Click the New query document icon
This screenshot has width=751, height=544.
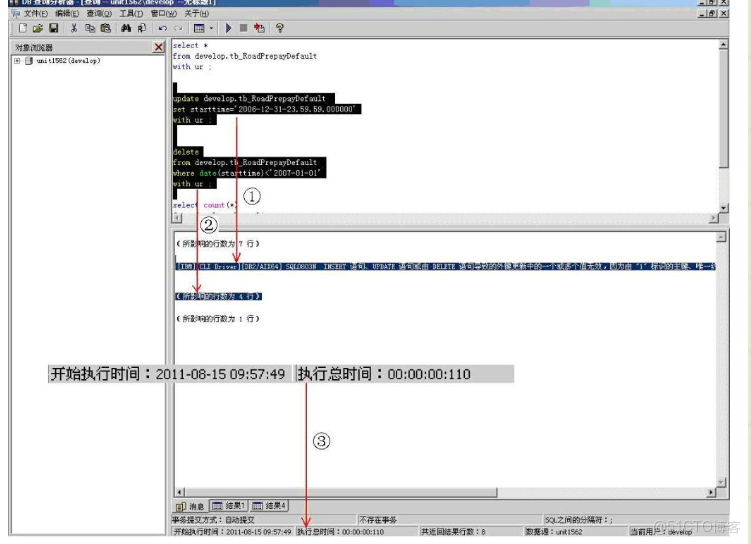[x=23, y=28]
